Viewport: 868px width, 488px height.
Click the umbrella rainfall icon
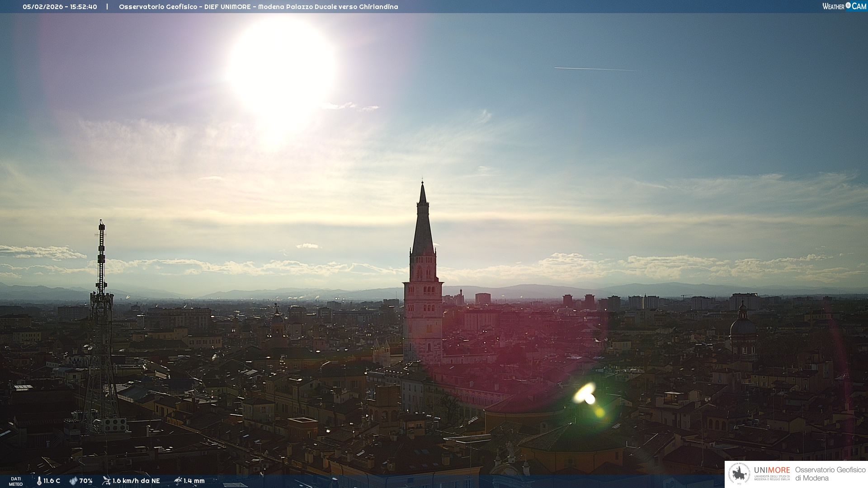coord(178,481)
